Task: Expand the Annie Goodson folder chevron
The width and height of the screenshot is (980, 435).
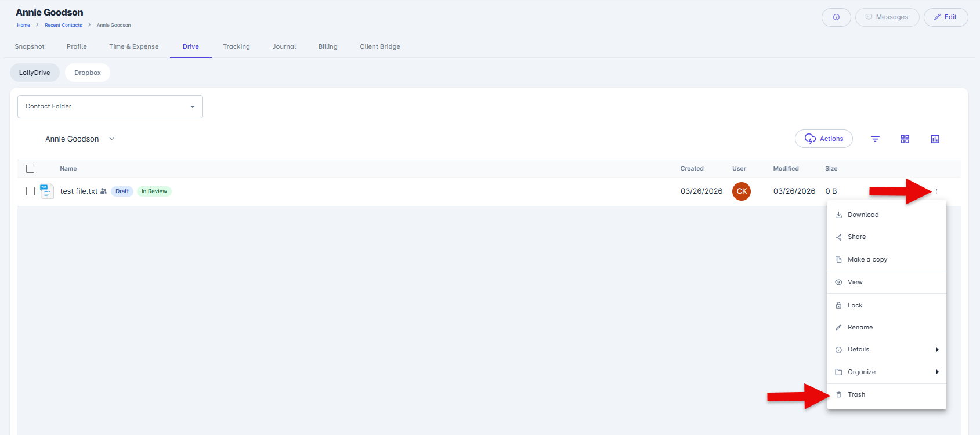Action: coord(112,139)
